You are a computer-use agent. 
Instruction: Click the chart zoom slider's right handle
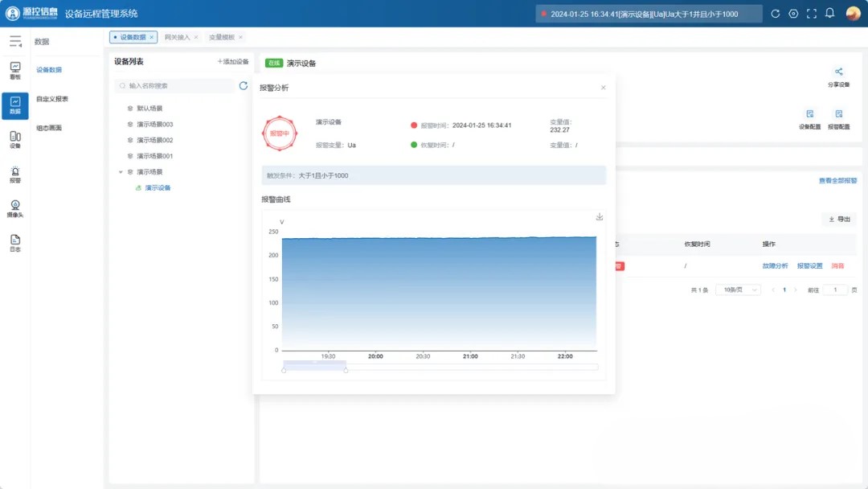click(346, 370)
